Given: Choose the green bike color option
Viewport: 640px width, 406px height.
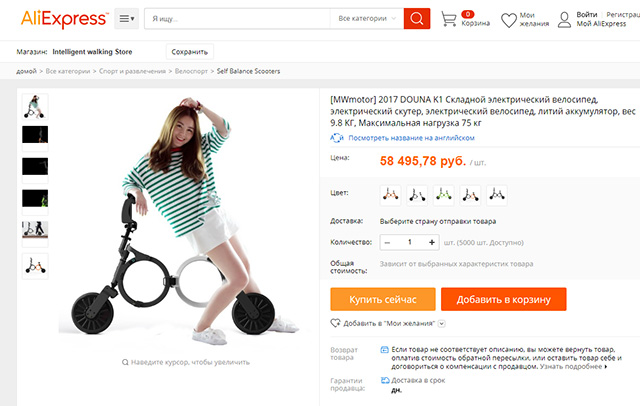Looking at the screenshot, I should 443,193.
